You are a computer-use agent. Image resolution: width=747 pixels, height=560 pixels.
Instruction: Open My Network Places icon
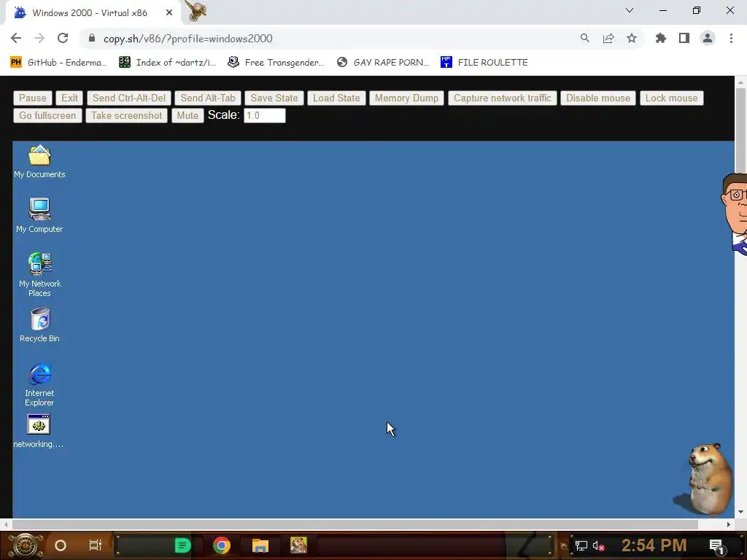point(39,275)
